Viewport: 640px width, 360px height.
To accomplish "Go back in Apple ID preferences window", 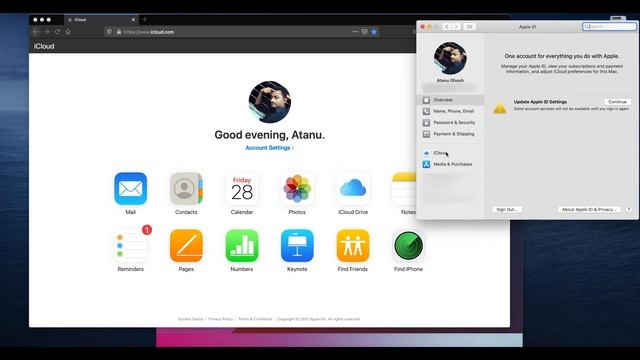I will 447,27.
